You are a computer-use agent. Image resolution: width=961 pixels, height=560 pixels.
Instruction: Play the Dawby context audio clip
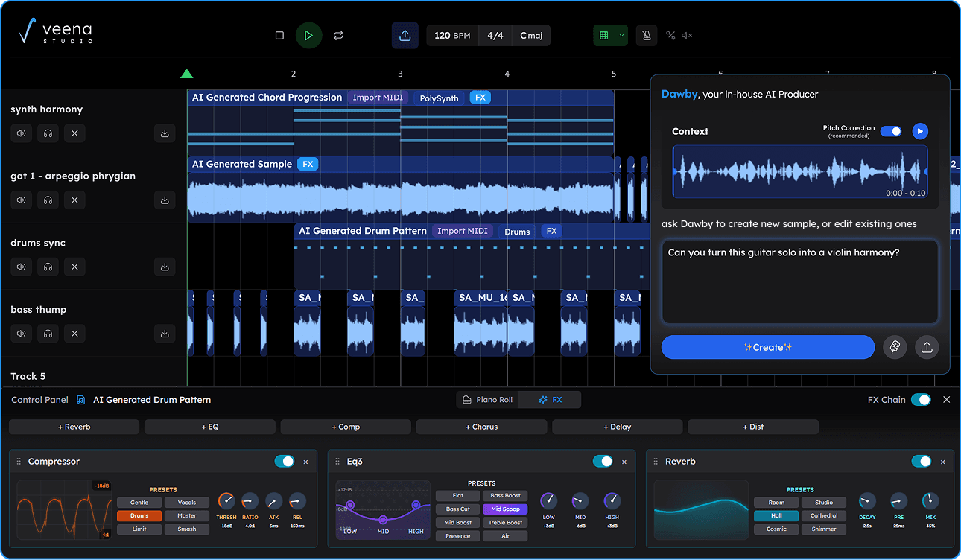pyautogui.click(x=920, y=131)
